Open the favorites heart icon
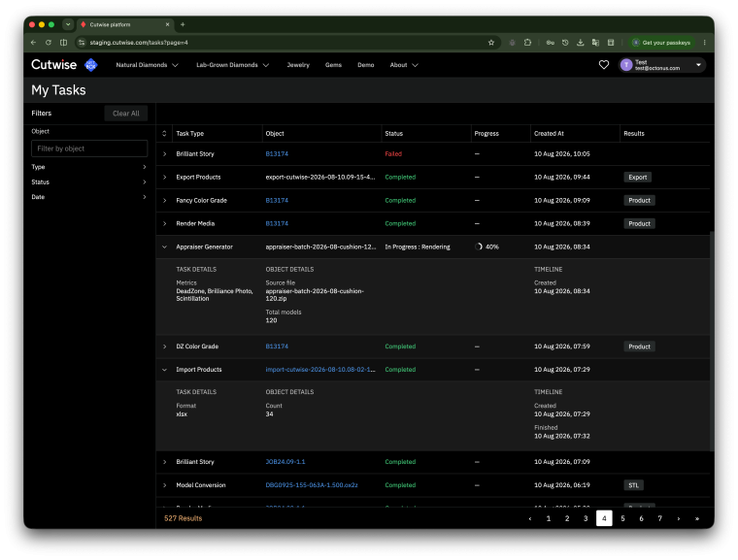 tap(603, 65)
